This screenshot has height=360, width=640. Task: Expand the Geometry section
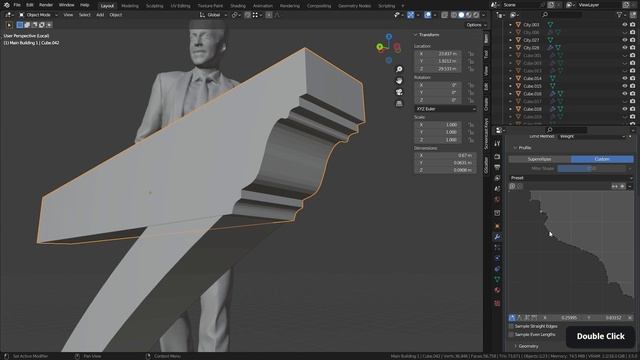pos(526,346)
